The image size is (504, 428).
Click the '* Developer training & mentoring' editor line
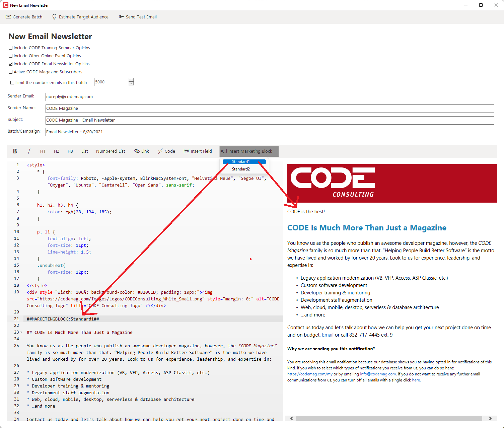pyautogui.click(x=68, y=386)
